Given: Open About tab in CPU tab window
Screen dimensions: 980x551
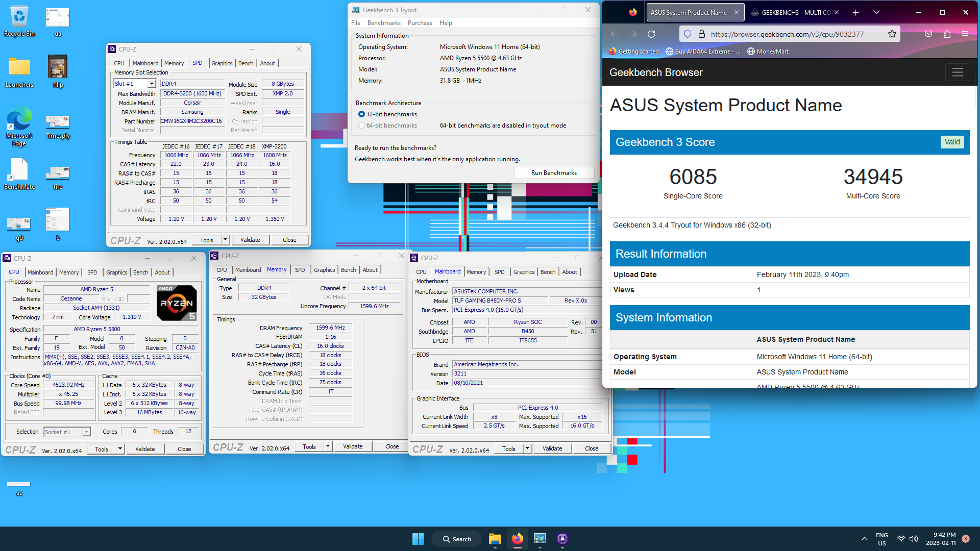Looking at the screenshot, I should pos(162,272).
